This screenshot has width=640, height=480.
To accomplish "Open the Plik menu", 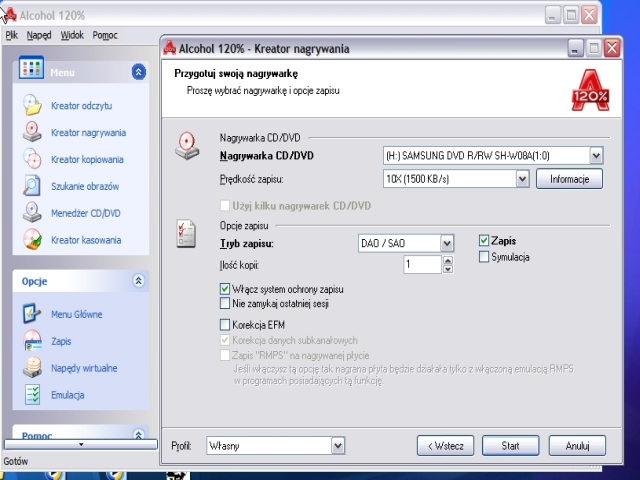I will (12, 36).
